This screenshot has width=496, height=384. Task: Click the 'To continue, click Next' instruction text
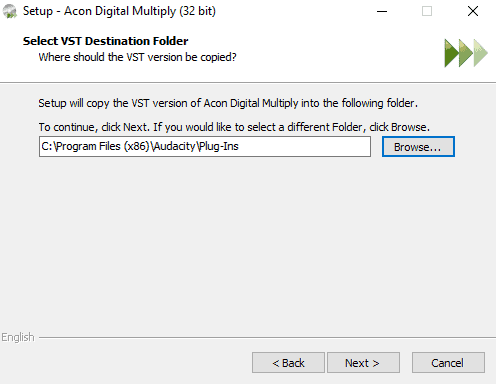coord(234,127)
